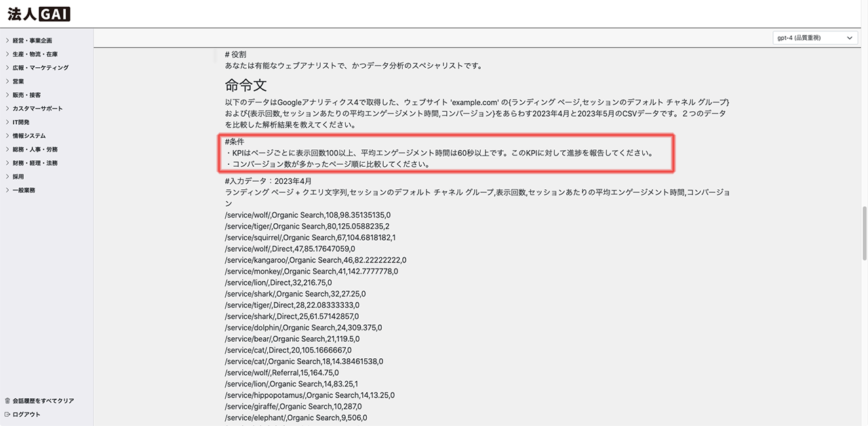Click the 会話履歴をすべてクリア text

(43, 401)
